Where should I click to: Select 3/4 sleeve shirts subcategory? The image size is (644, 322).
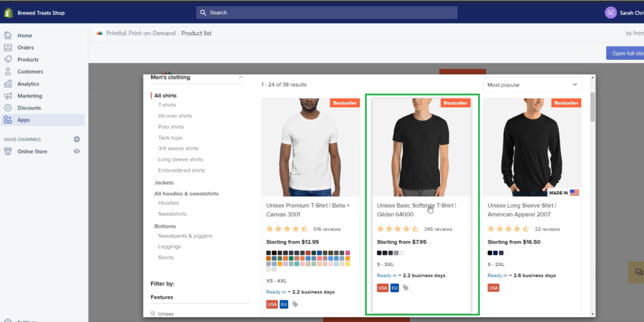(x=178, y=148)
